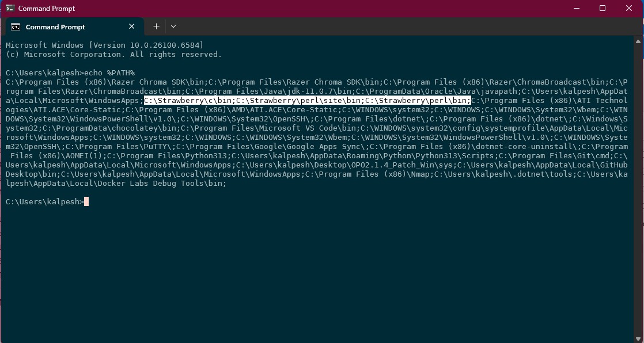644x343 pixels.
Task: Click the cmd icon on the tab
Action: pos(16,26)
